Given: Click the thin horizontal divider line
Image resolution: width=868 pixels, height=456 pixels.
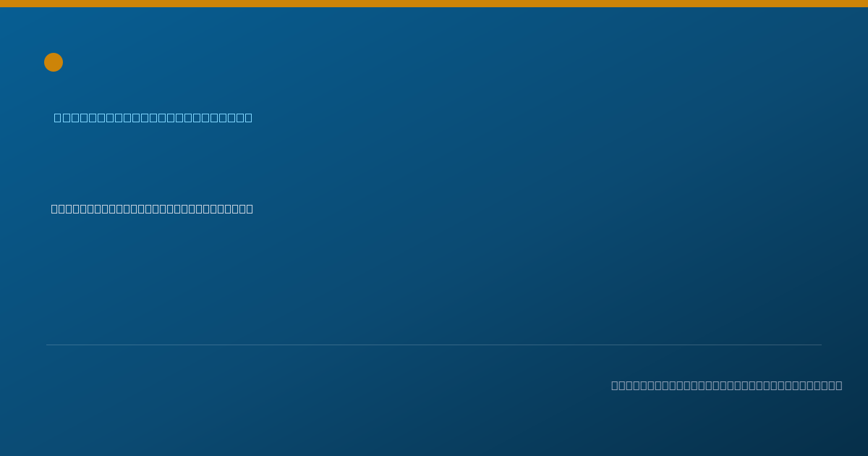Looking at the screenshot, I should 434,345.
